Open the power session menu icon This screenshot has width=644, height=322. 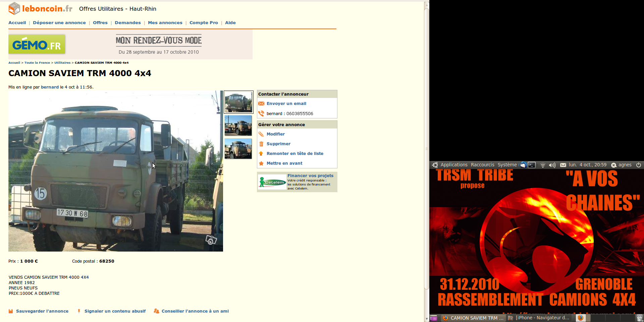coord(639,165)
